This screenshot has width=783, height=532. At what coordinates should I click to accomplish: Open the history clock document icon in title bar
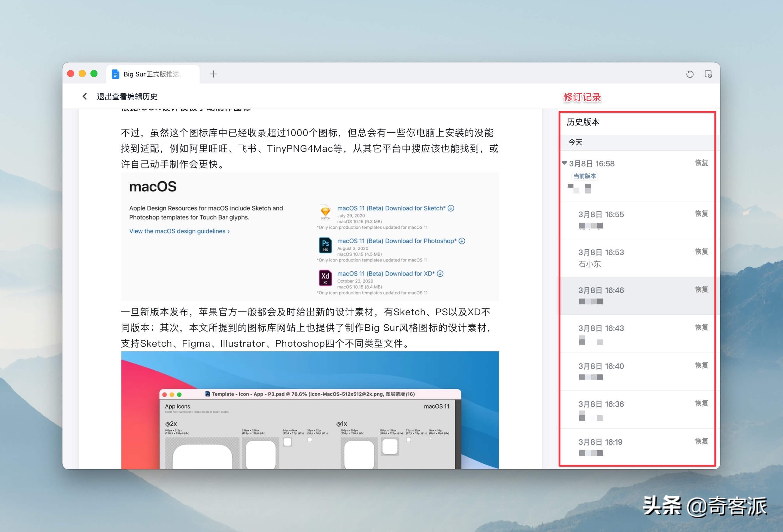coord(708,74)
